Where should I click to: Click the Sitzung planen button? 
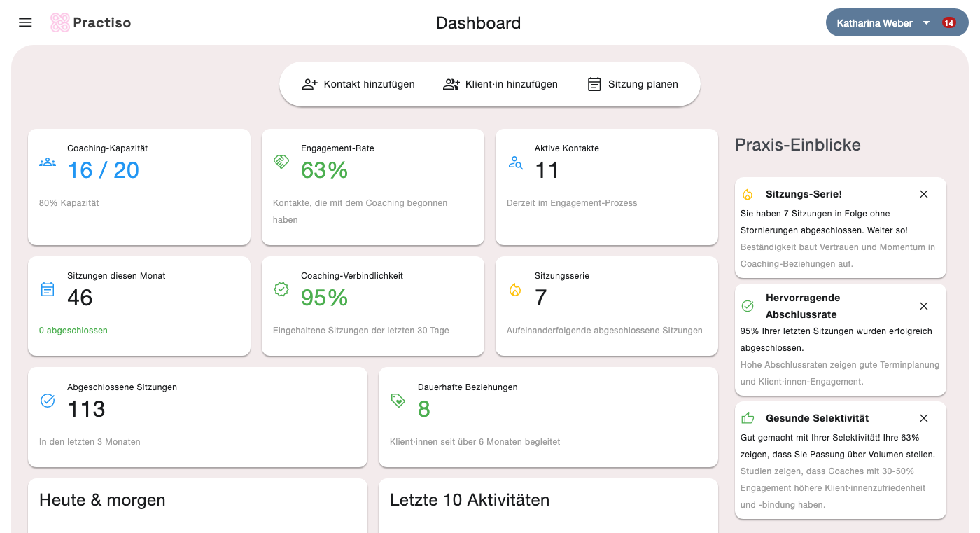[x=633, y=84]
